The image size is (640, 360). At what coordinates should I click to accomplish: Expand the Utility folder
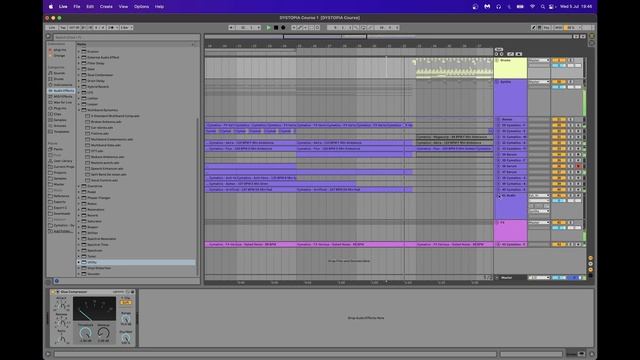click(79, 262)
